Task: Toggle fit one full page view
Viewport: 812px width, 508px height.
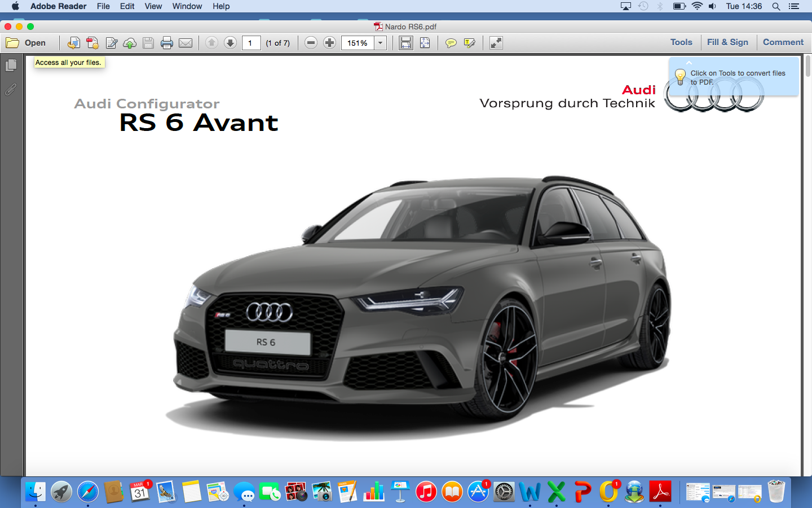Action: (x=425, y=43)
